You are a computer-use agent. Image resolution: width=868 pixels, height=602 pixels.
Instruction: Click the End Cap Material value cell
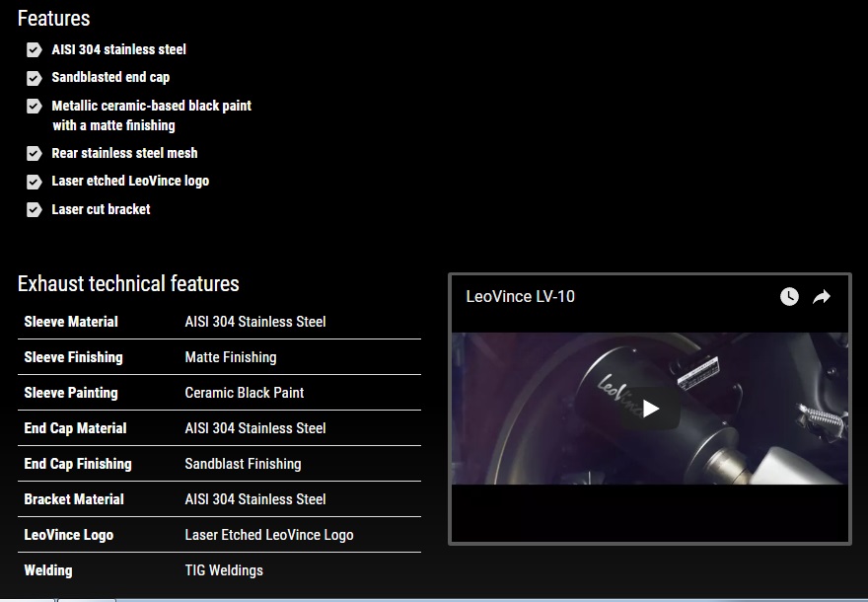[x=255, y=428]
